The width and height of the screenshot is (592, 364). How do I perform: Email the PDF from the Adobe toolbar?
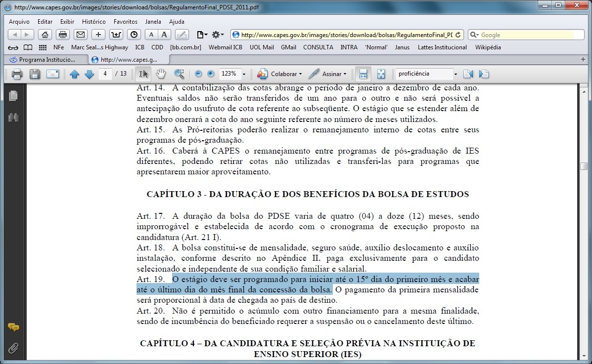point(52,74)
